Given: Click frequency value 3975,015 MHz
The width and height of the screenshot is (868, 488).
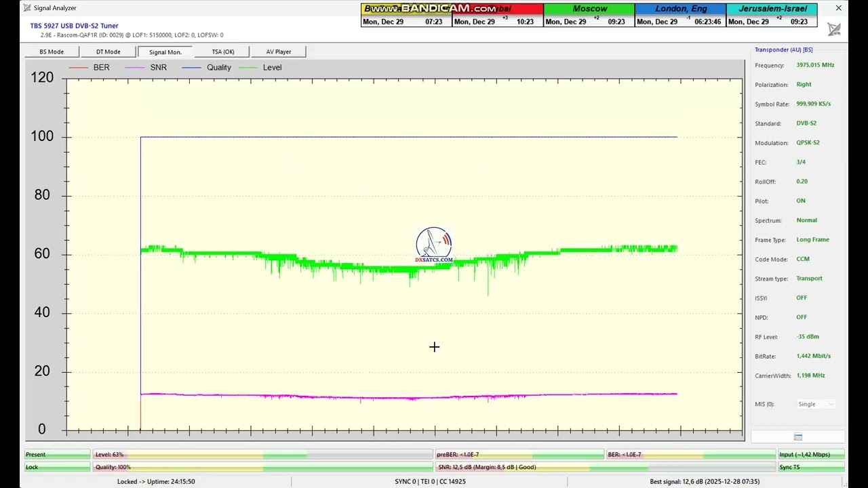Looking at the screenshot, I should (815, 65).
